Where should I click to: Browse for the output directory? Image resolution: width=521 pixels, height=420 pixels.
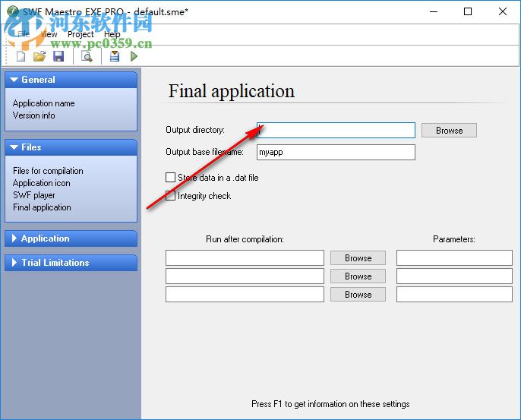coord(450,131)
